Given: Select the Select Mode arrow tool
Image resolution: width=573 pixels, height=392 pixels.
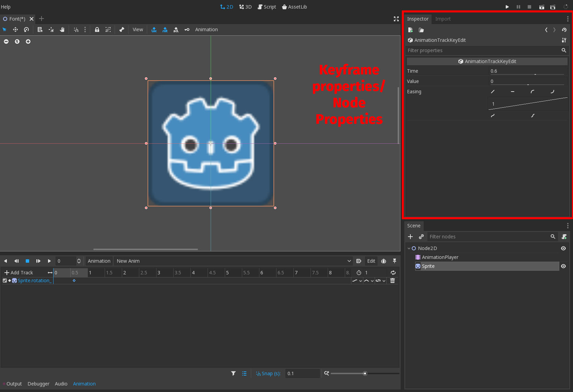Looking at the screenshot, I should click(4, 29).
